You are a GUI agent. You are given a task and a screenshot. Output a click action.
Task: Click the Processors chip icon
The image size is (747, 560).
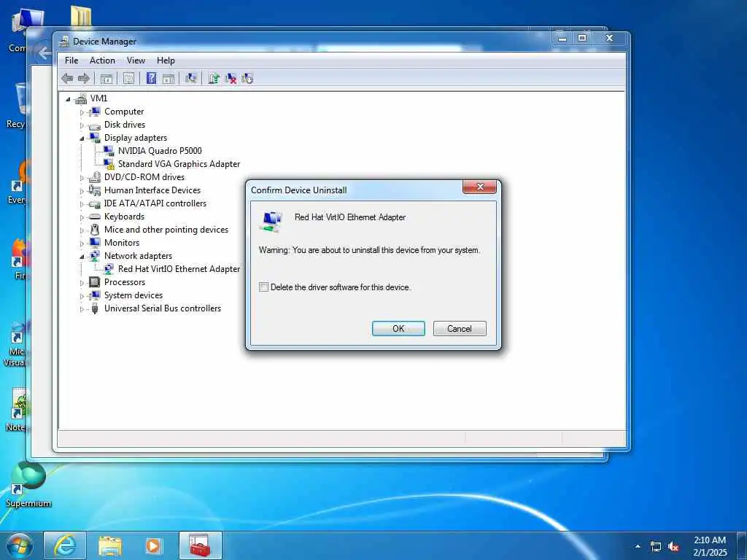[x=94, y=282]
